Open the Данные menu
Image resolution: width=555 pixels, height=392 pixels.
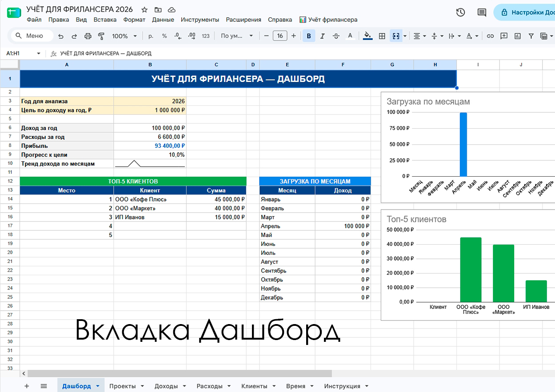(x=163, y=20)
